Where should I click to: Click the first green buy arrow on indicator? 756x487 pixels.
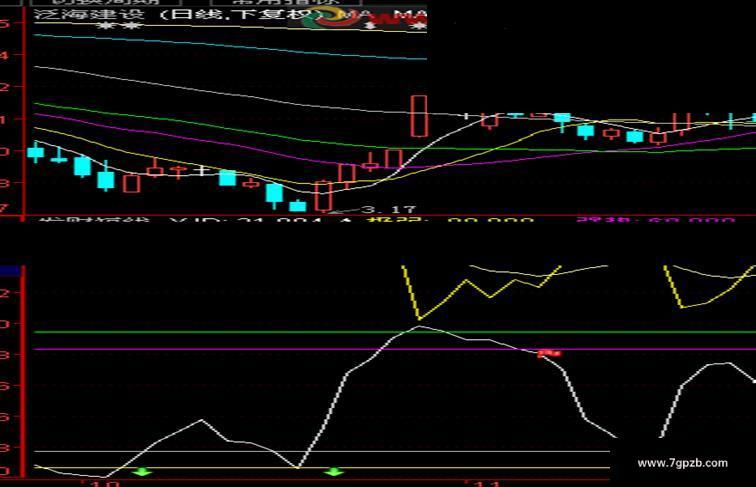point(142,472)
